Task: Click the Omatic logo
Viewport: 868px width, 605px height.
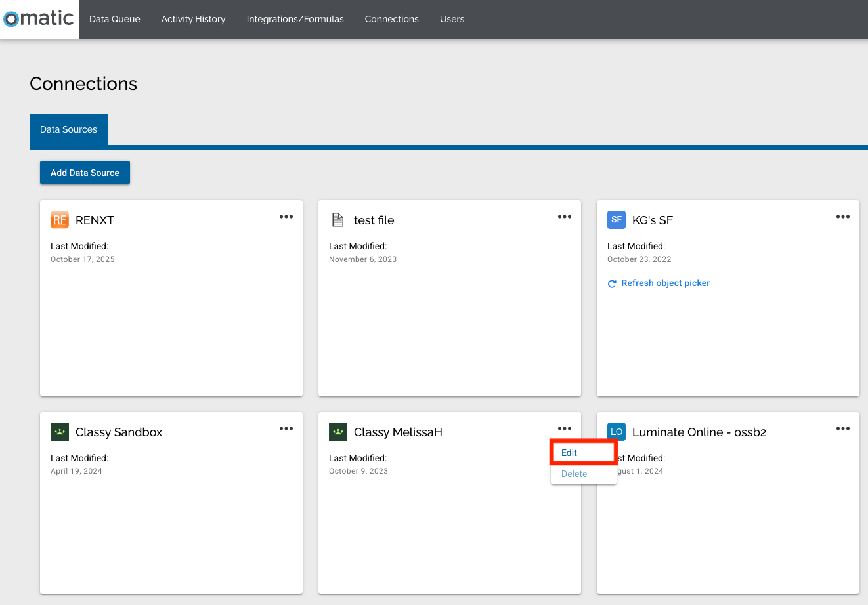Action: tap(39, 18)
